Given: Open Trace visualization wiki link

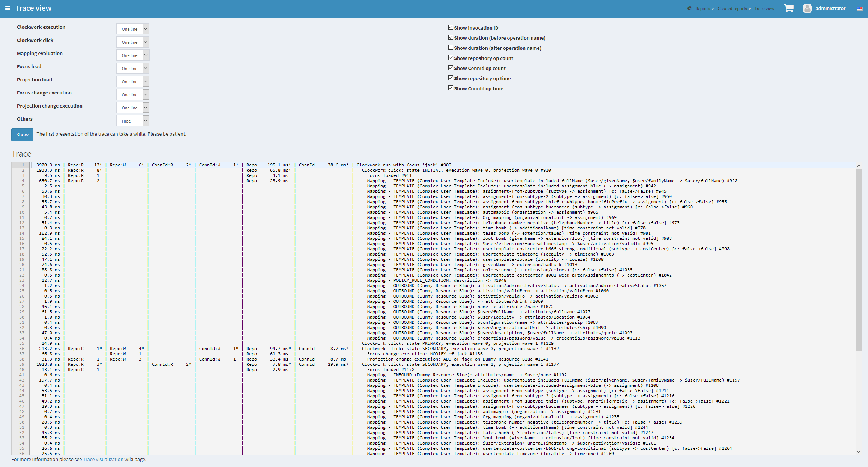Looking at the screenshot, I should (103, 459).
